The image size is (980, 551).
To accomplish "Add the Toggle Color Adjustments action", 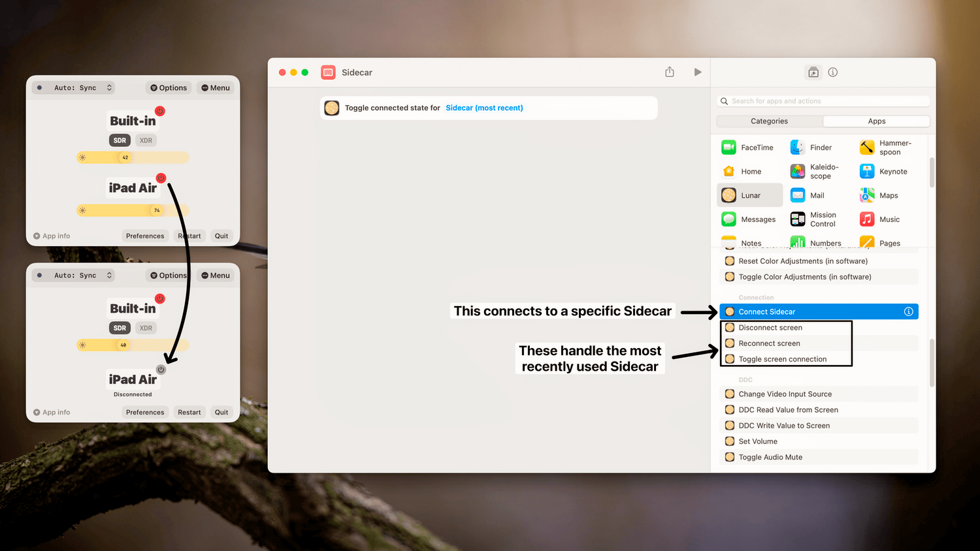I will 819,277.
